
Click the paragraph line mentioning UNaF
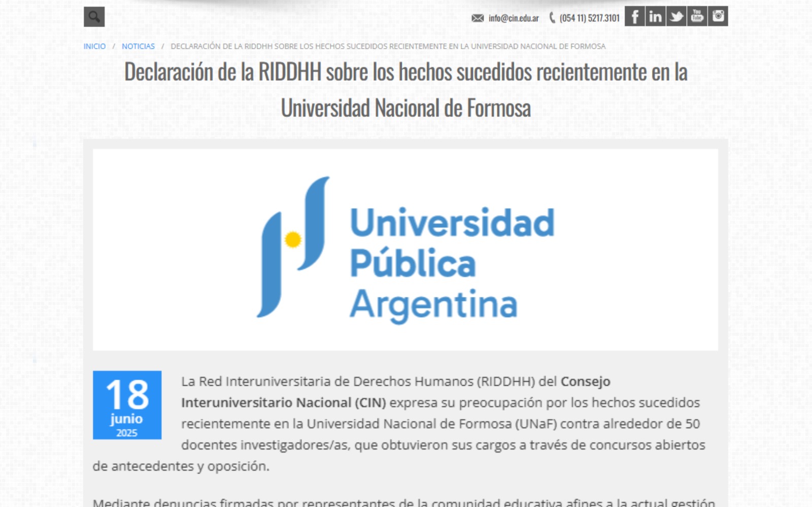[x=440, y=424]
